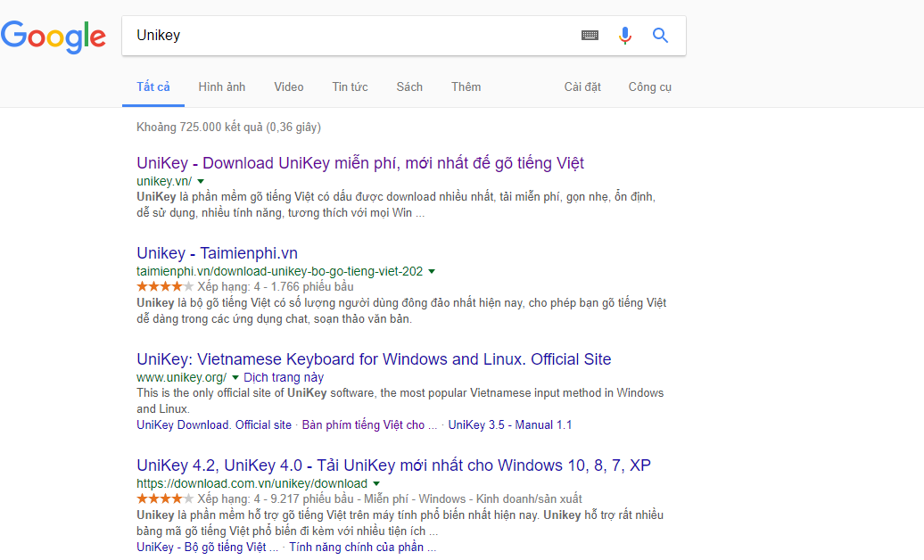
Task: Click www.unikey.org/ green URL text
Action: point(182,378)
